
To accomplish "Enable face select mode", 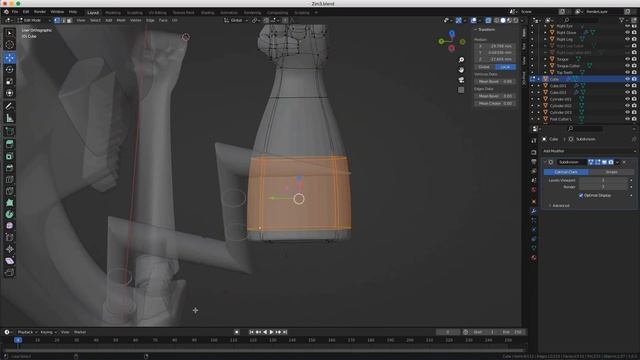I will [69, 20].
